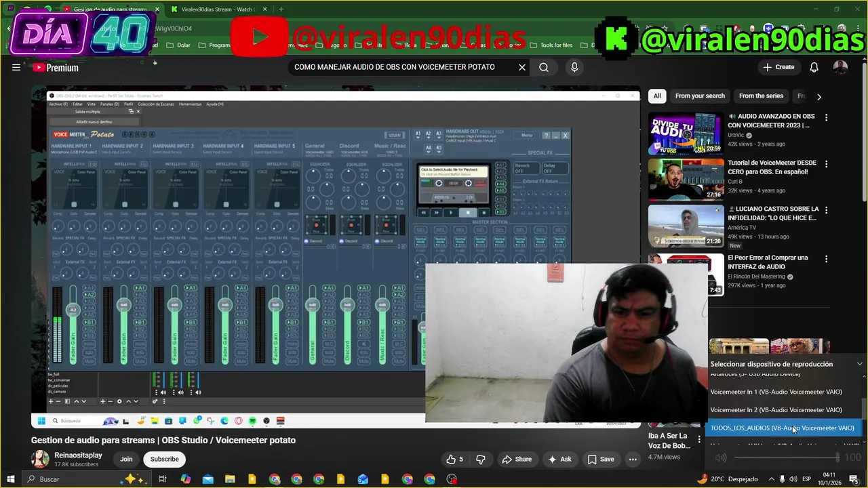Show more filter chips with next arrow
This screenshot has height=488, width=868.
(x=818, y=96)
